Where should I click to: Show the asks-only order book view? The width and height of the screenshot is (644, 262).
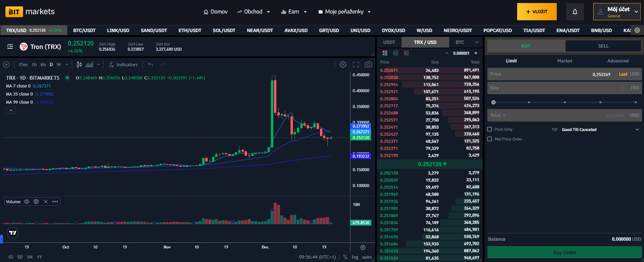click(407, 53)
